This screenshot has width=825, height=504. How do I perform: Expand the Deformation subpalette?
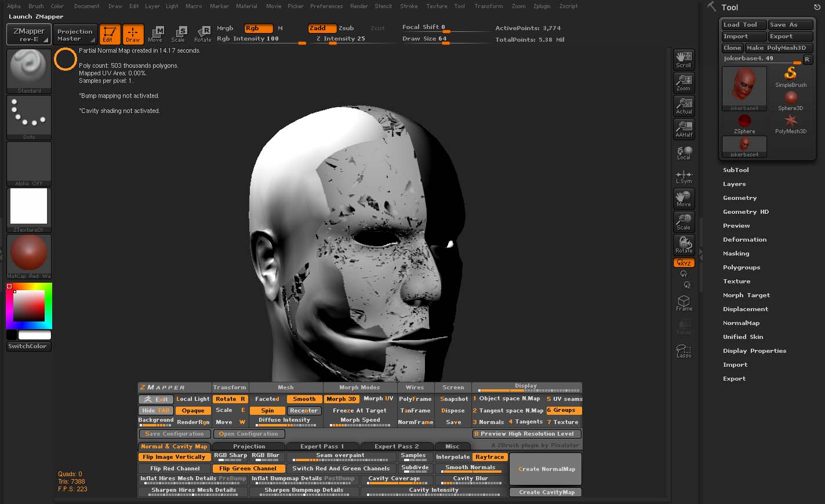pyautogui.click(x=744, y=240)
